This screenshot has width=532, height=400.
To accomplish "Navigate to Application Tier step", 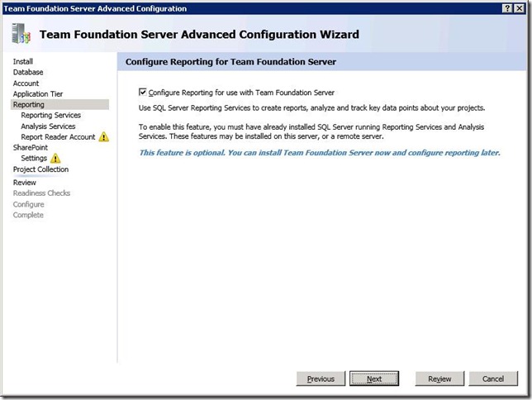I will point(38,94).
